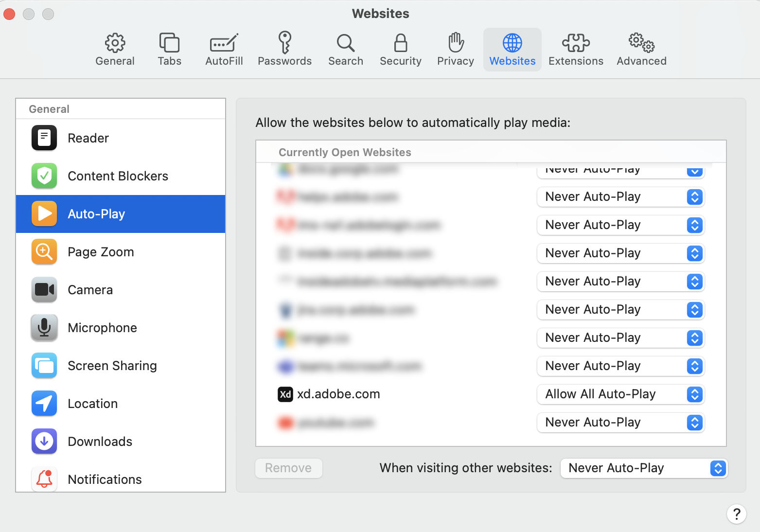Click the Auto-Play sidebar icon
The image size is (760, 532).
[x=44, y=213]
